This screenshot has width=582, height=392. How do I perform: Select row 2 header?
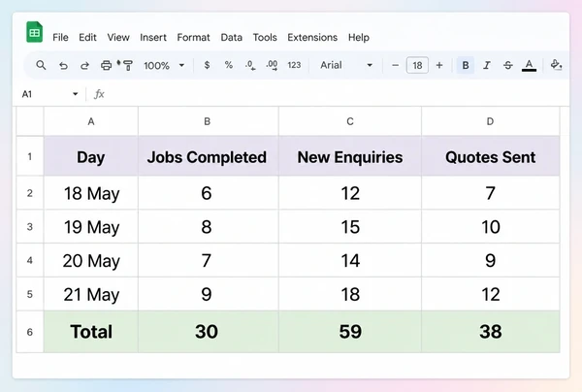[x=30, y=193]
